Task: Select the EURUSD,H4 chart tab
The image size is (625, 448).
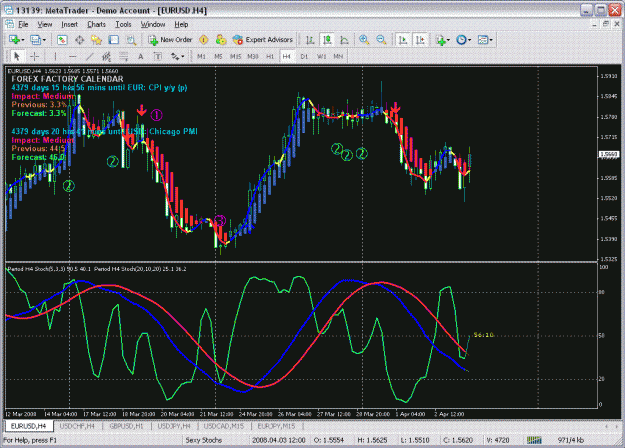Action: click(29, 426)
